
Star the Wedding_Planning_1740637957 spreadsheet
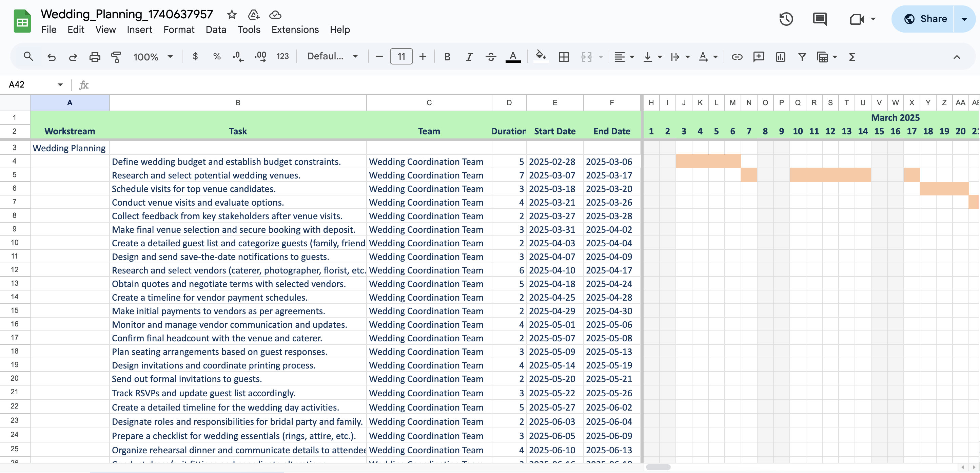click(232, 15)
